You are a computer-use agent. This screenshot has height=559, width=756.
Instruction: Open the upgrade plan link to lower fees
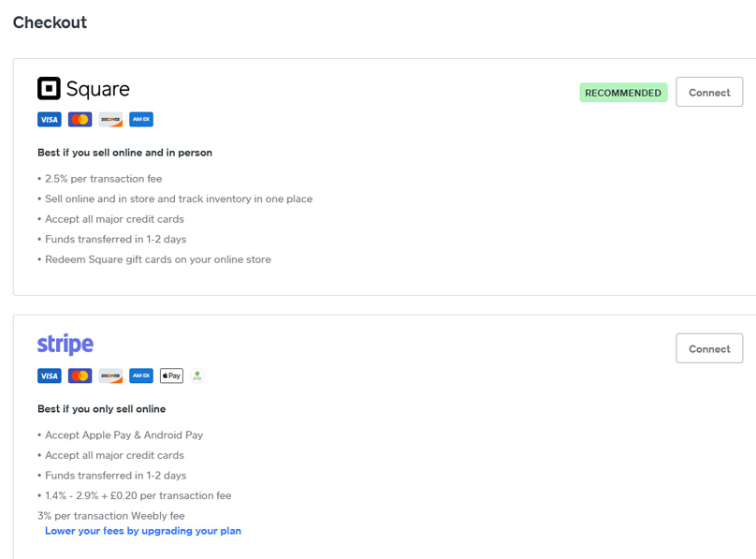(143, 531)
